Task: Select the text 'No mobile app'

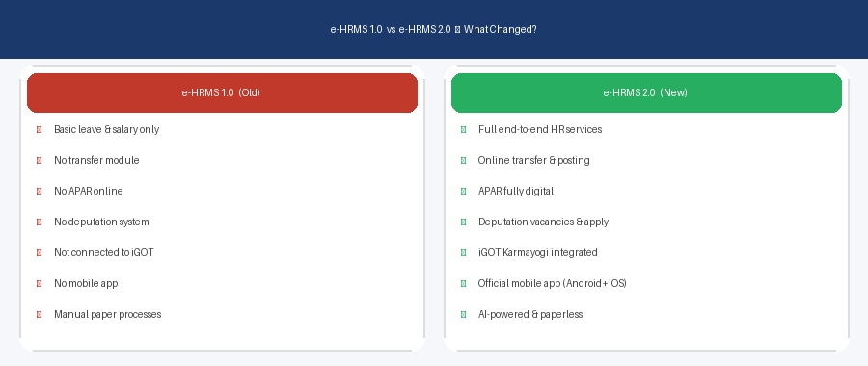Action: pos(86,283)
